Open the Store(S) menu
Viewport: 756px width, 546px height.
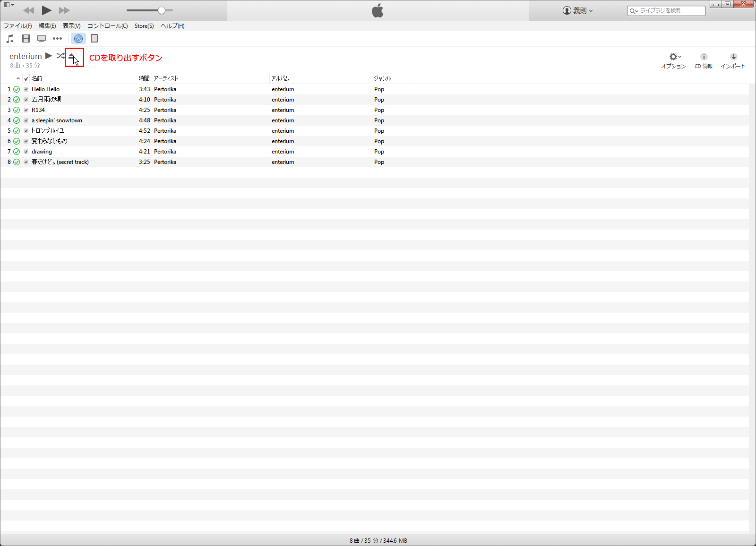[x=144, y=26]
